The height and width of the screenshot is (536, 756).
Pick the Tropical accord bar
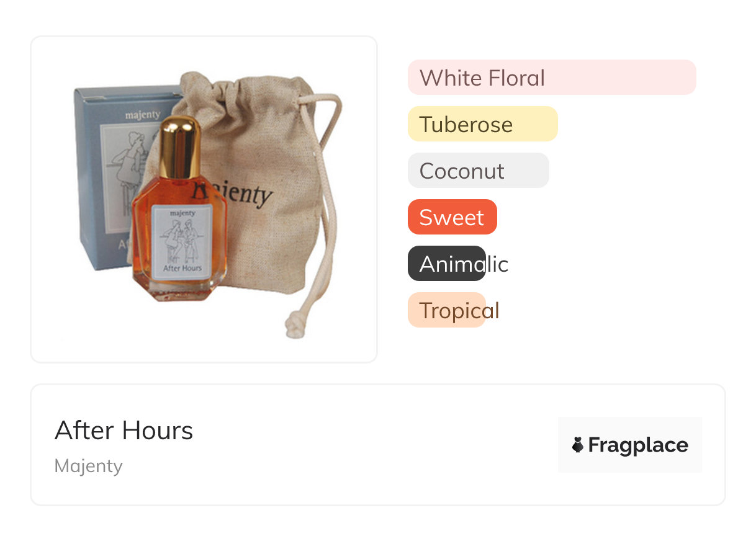click(x=447, y=310)
